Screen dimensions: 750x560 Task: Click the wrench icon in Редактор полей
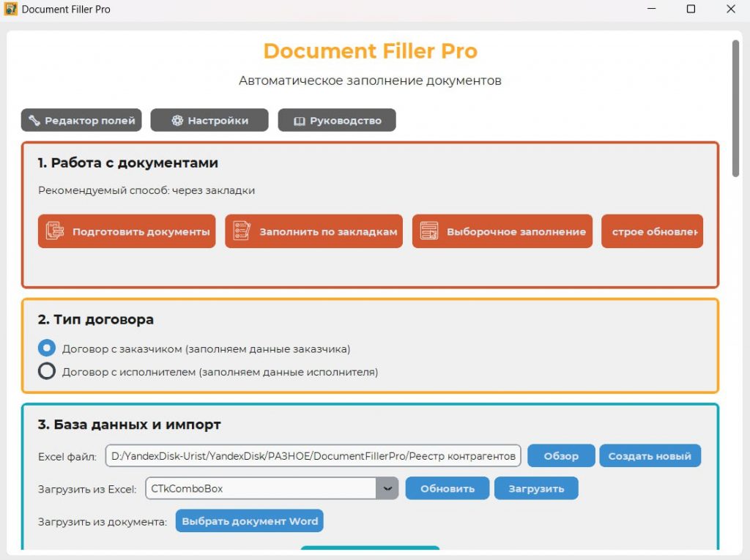point(34,121)
